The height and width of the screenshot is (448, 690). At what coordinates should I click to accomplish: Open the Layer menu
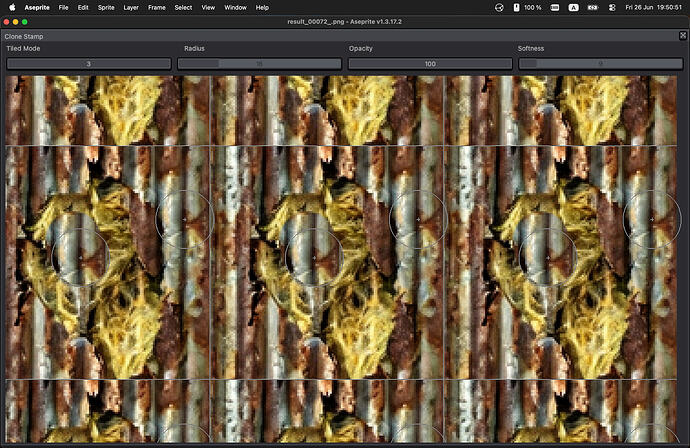pyautogui.click(x=131, y=7)
